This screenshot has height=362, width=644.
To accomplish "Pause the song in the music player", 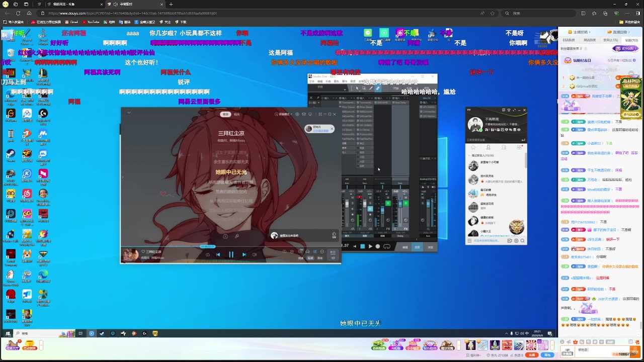I will (x=231, y=254).
